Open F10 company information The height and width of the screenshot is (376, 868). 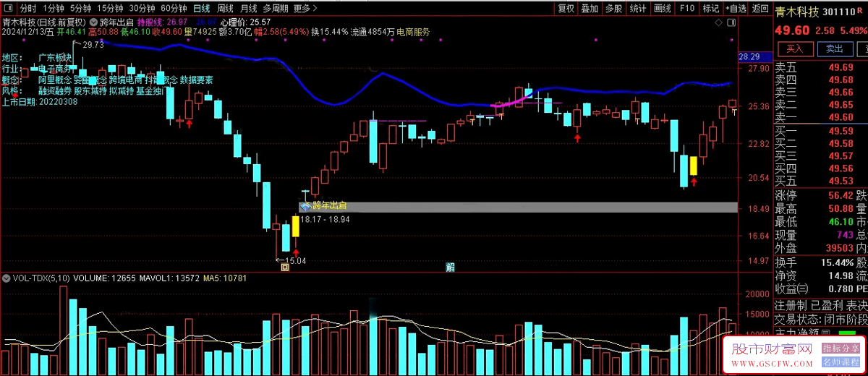tap(686, 9)
